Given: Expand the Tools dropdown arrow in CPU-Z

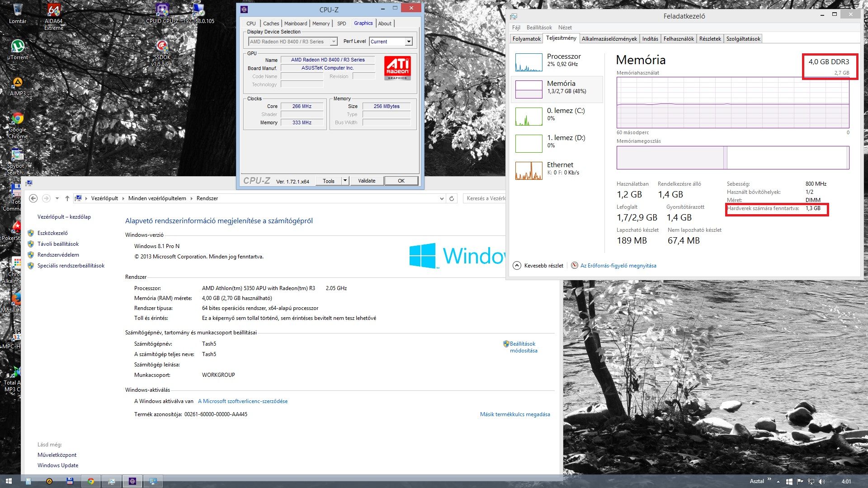Looking at the screenshot, I should [345, 181].
